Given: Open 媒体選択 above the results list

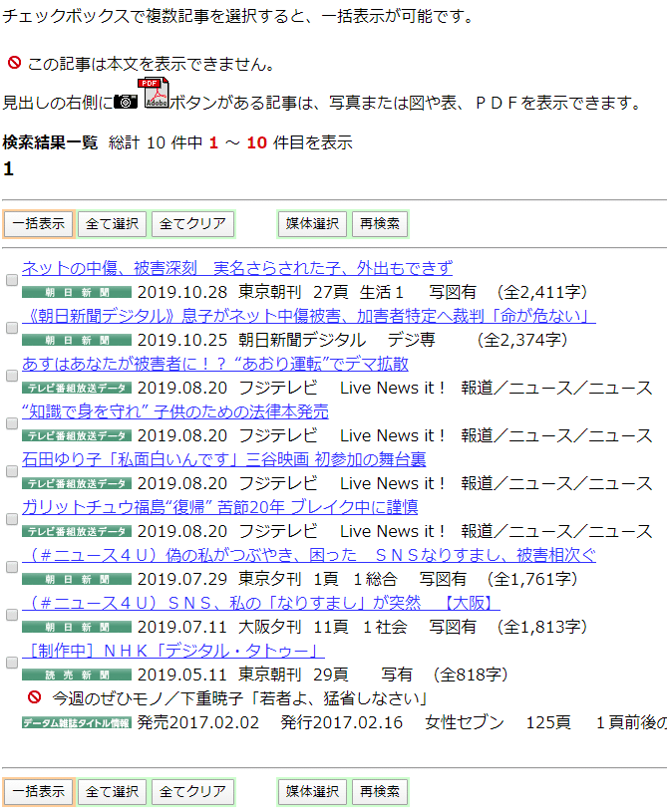Looking at the screenshot, I should tap(313, 223).
